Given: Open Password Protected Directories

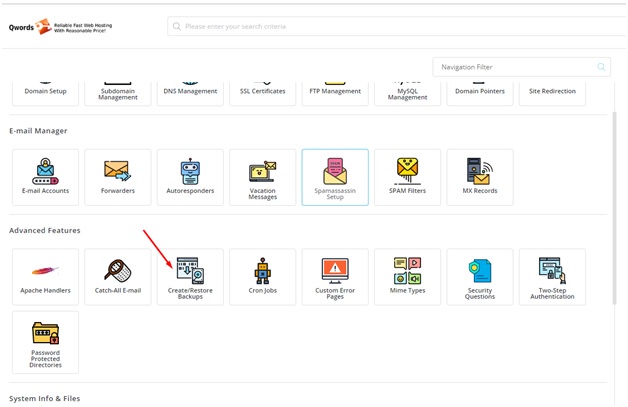Looking at the screenshot, I should click(x=45, y=342).
